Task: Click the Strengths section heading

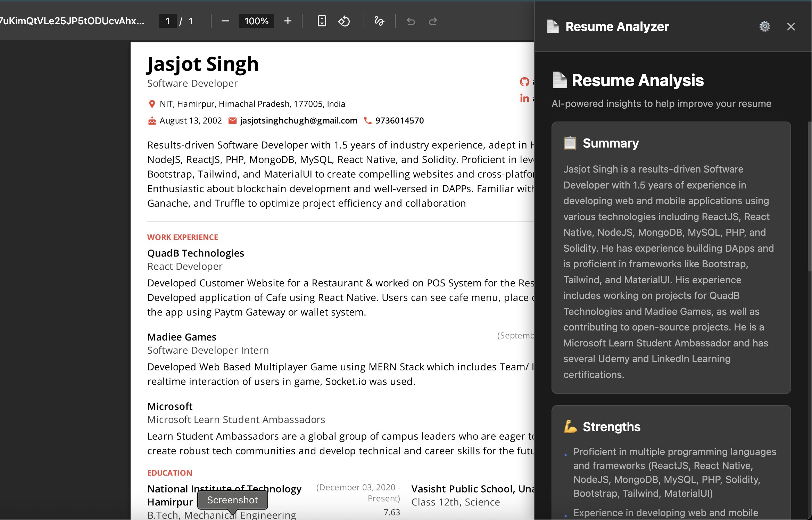Action: (x=611, y=427)
